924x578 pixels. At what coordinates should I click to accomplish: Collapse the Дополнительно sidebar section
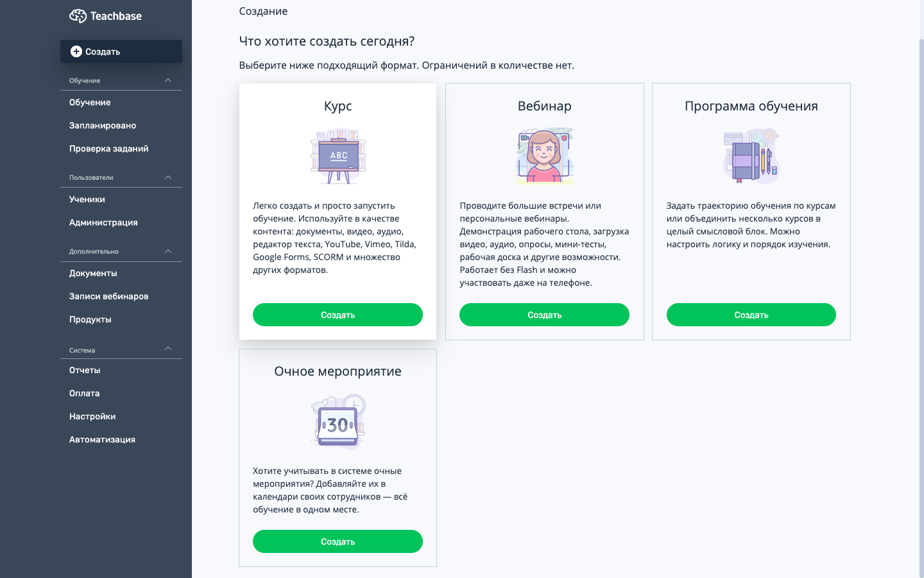point(167,250)
